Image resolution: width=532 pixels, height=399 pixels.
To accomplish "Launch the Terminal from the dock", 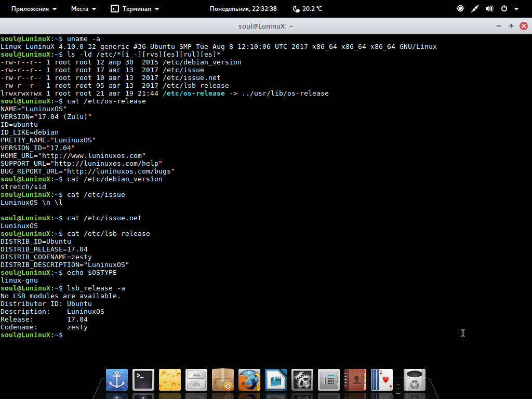I will point(143,380).
